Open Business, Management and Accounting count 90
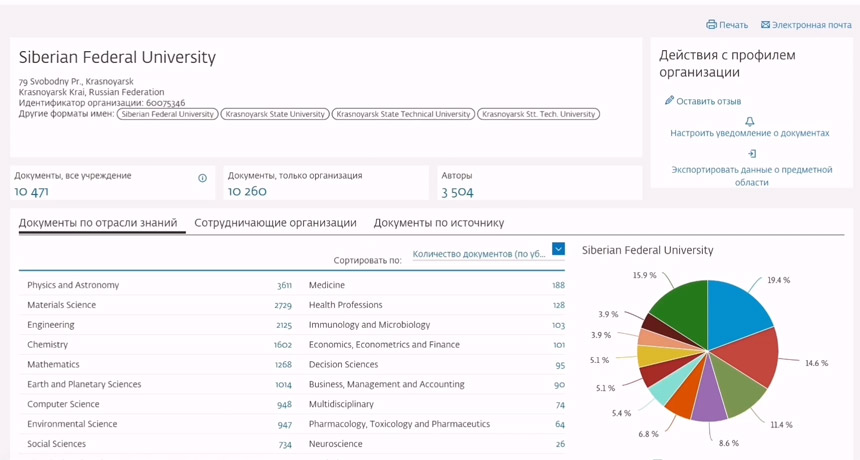The image size is (860, 460). (559, 385)
